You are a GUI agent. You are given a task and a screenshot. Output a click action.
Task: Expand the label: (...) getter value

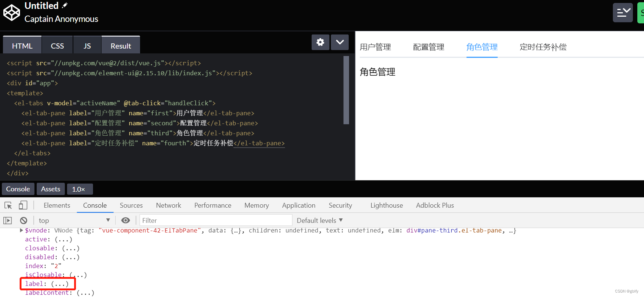click(60, 284)
